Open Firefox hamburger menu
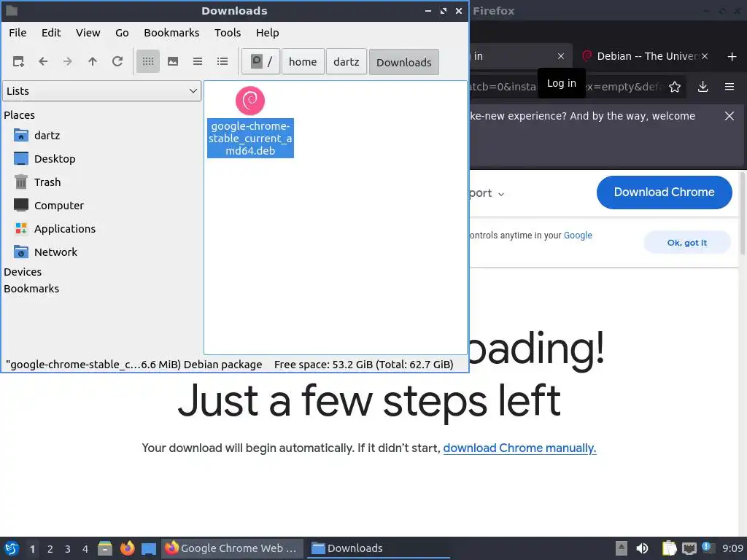The image size is (747, 560). tap(729, 87)
